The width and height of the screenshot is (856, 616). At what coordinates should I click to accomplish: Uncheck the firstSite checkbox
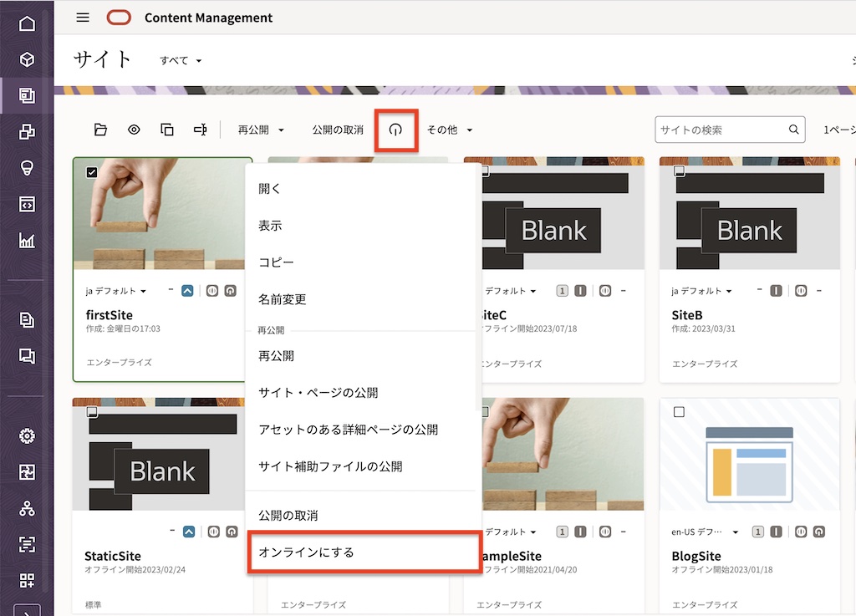pos(92,171)
